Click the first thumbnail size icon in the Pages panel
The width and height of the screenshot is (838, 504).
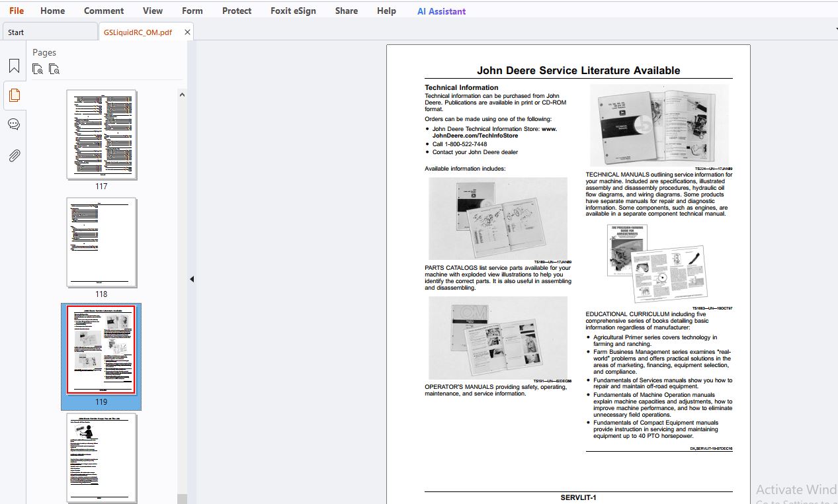coord(38,69)
